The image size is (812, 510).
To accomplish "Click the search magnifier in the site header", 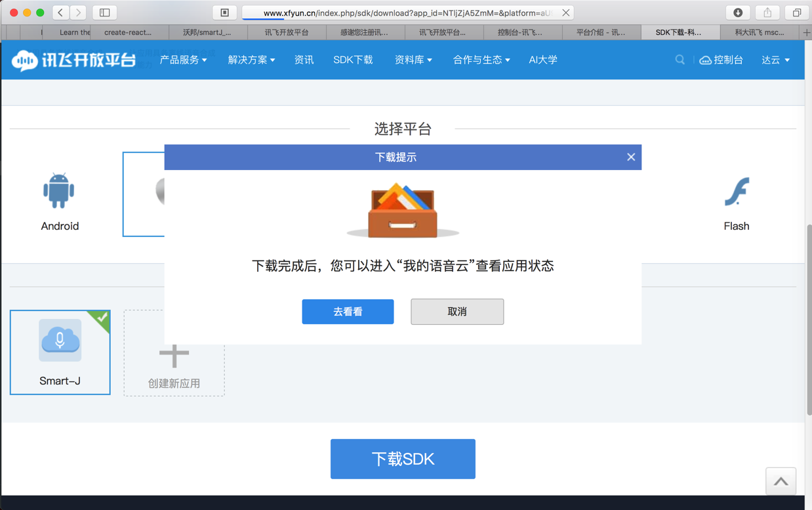I will point(680,60).
